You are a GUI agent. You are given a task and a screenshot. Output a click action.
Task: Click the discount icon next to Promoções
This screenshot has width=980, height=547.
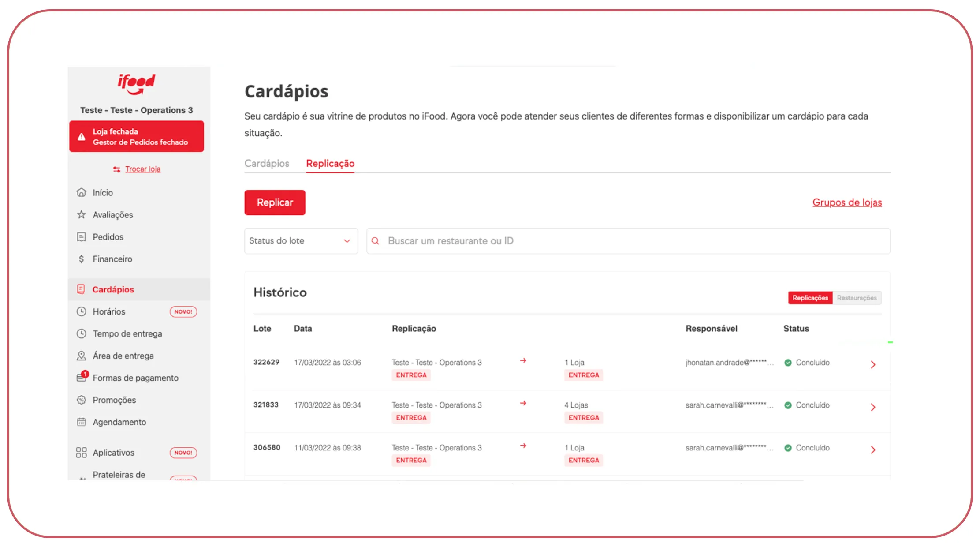click(x=82, y=400)
